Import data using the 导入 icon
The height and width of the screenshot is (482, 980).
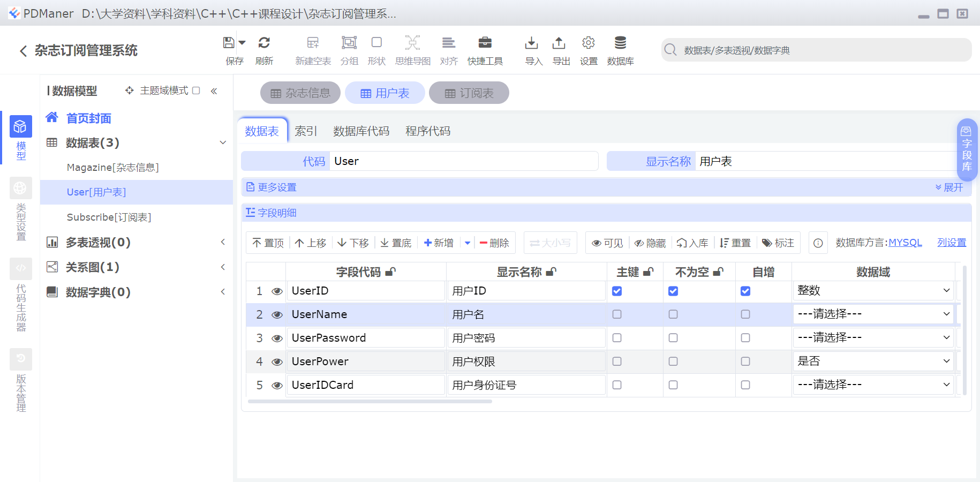point(532,49)
